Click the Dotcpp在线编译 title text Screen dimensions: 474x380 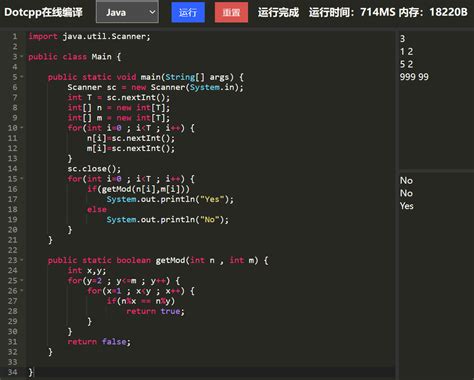(x=43, y=12)
